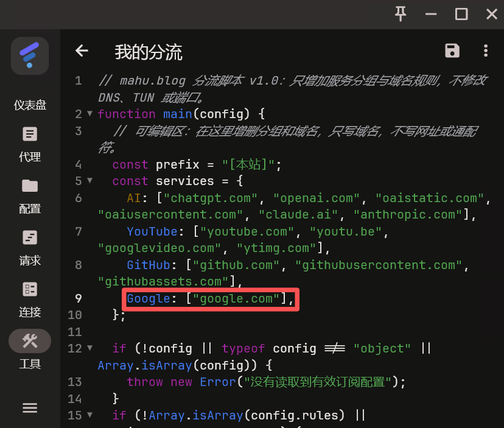This screenshot has width=504, height=428.
Task: Open the hamburger menu in the sidebar
Action: pos(30,408)
